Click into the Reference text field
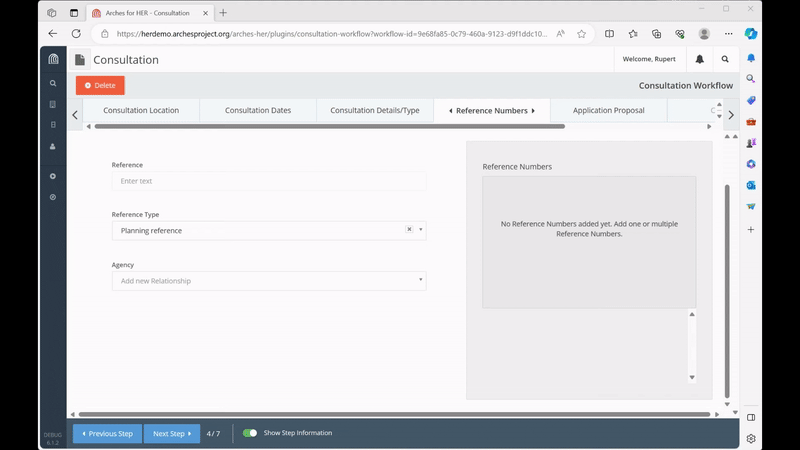800x450 pixels. tap(269, 181)
